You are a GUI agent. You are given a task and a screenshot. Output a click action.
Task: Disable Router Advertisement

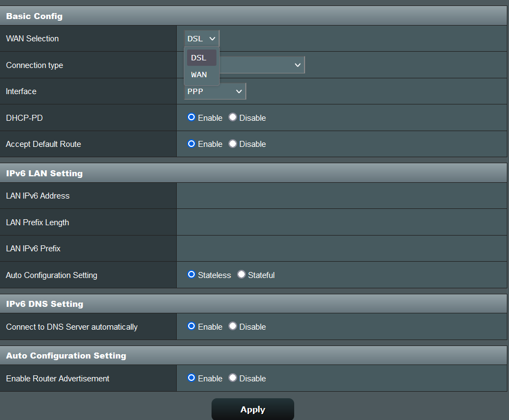[233, 378]
